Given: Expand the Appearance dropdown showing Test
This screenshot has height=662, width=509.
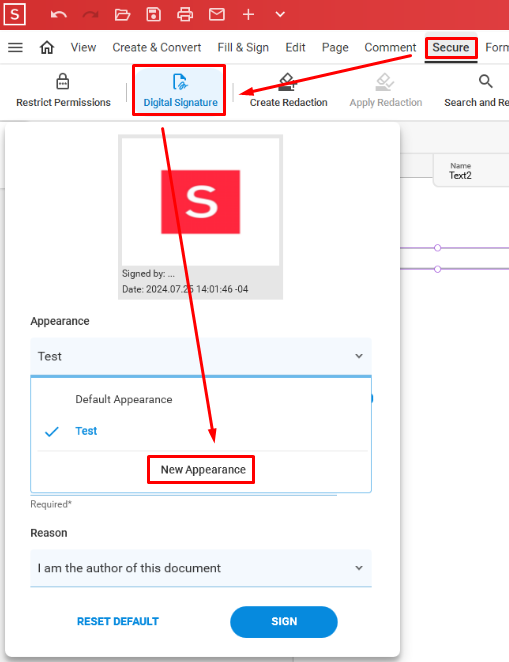Looking at the screenshot, I should [201, 356].
